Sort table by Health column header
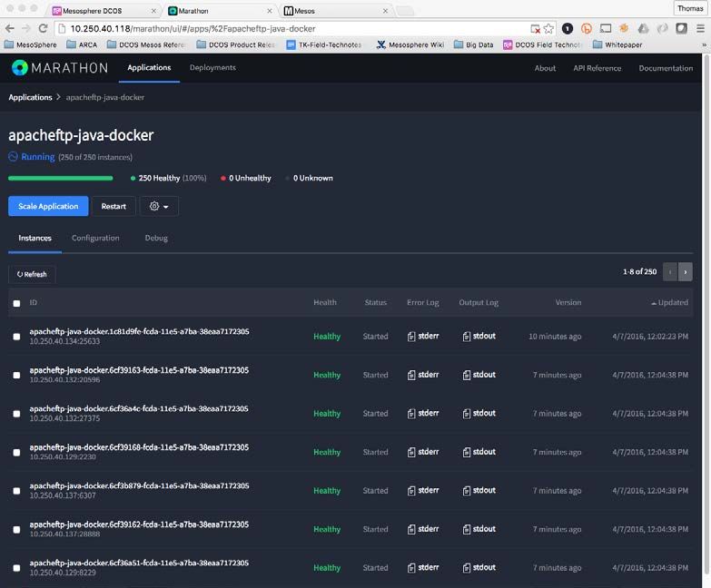Viewport: 711px width, 588px height. pyautogui.click(x=325, y=302)
